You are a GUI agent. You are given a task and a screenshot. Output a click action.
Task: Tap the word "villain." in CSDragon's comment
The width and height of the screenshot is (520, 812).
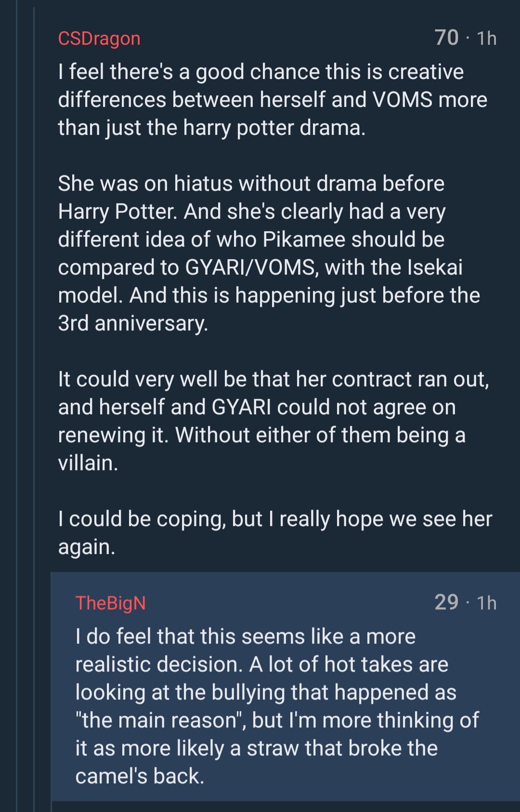click(x=88, y=463)
